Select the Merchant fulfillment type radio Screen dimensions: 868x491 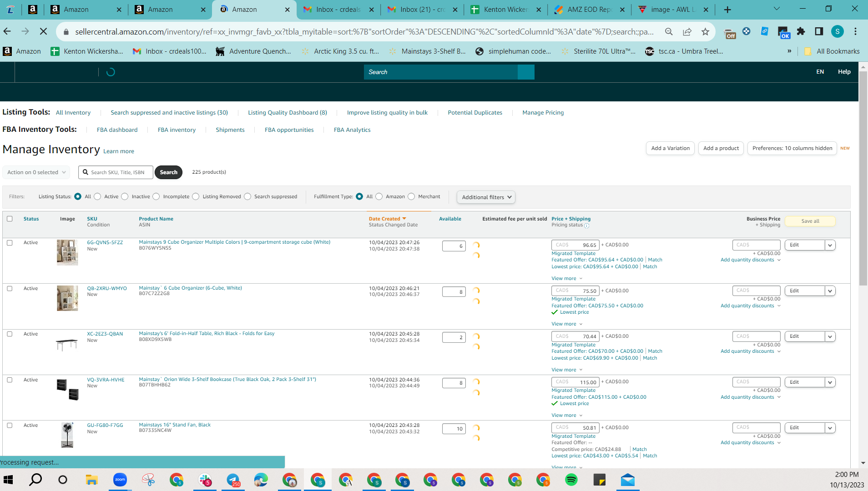point(411,196)
